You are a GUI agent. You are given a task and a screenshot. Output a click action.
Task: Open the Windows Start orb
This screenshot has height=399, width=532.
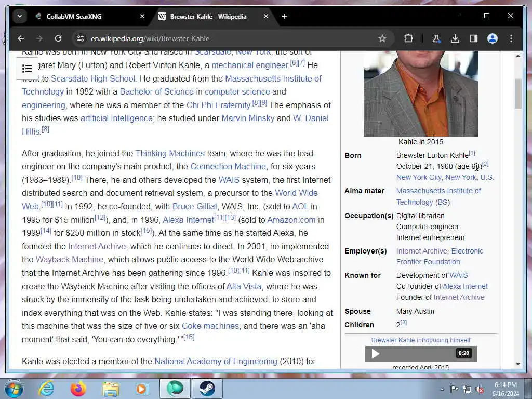coord(13,389)
